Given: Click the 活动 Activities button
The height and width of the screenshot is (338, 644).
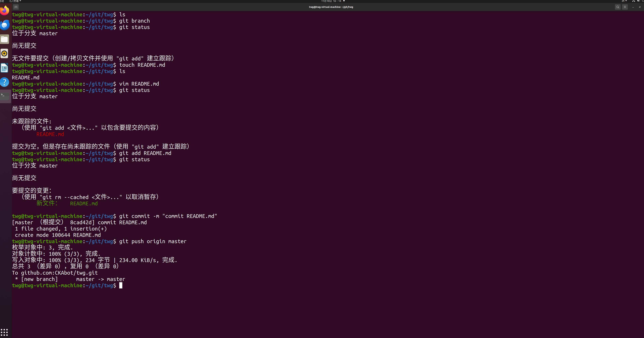Looking at the screenshot, I should (2, 1).
